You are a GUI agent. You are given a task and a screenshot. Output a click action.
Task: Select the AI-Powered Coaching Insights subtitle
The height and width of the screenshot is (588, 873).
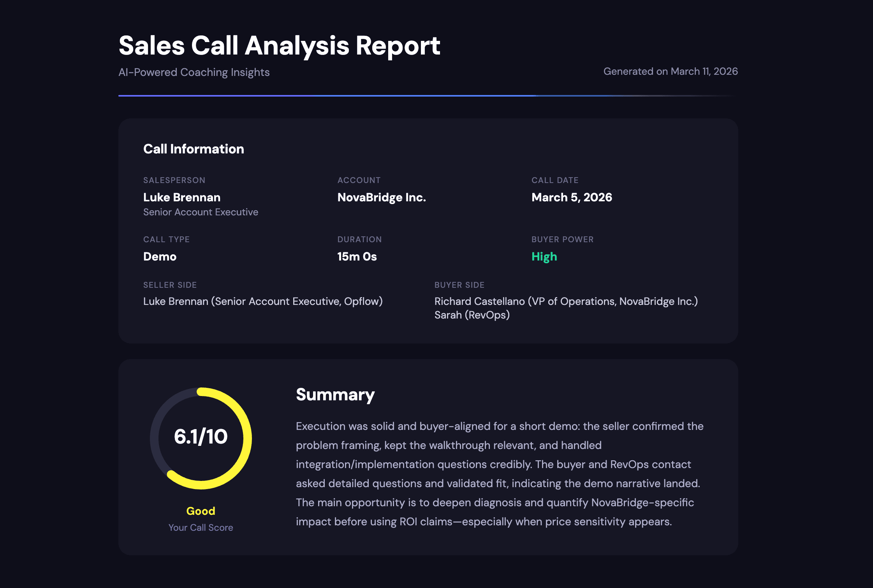pos(194,72)
